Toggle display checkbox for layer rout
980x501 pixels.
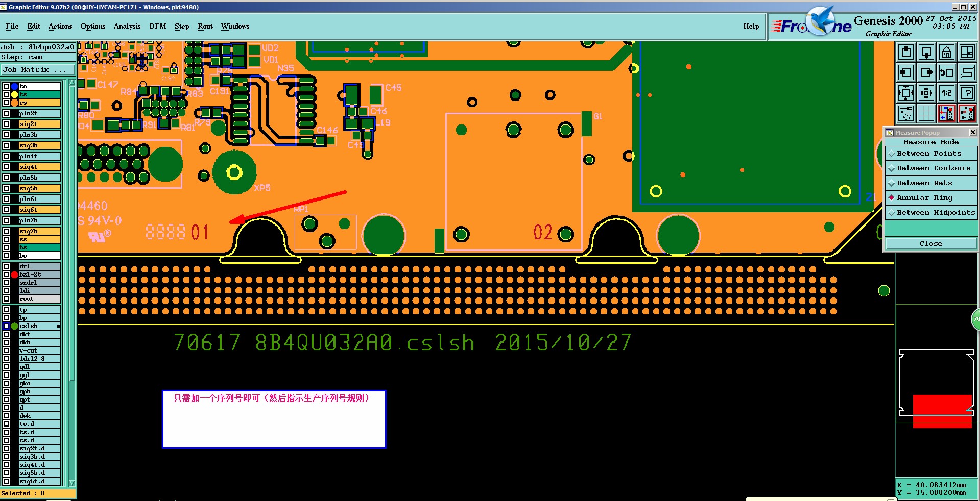point(6,299)
